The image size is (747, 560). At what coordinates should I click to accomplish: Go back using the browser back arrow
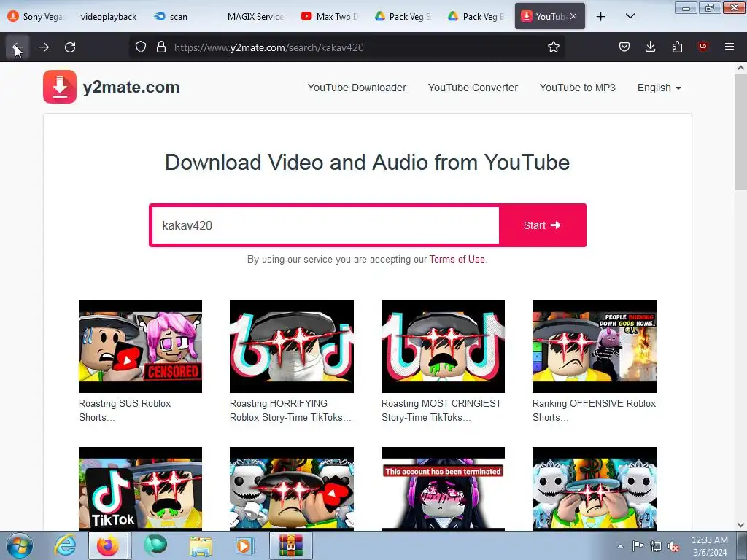(18, 47)
